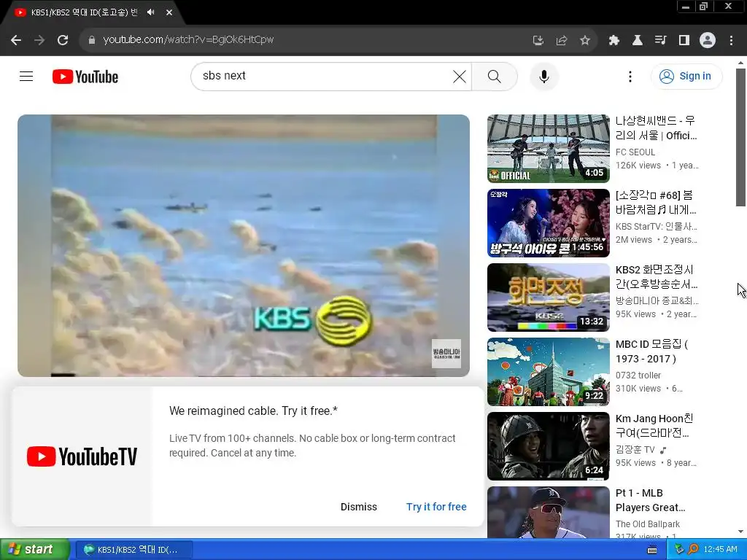Close the KBS1/KBS2 browser tab
747x560 pixels.
point(169,12)
